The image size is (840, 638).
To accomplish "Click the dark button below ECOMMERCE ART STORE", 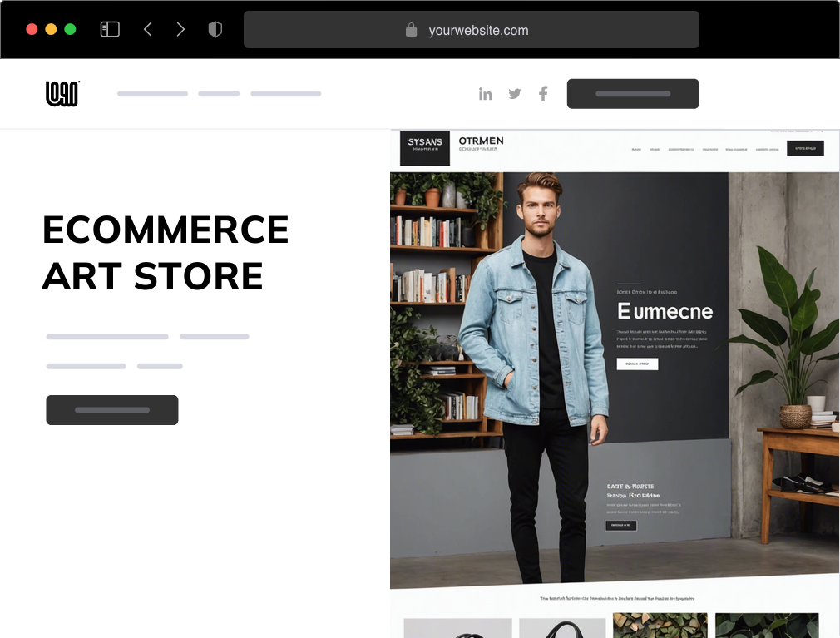I will pyautogui.click(x=112, y=410).
